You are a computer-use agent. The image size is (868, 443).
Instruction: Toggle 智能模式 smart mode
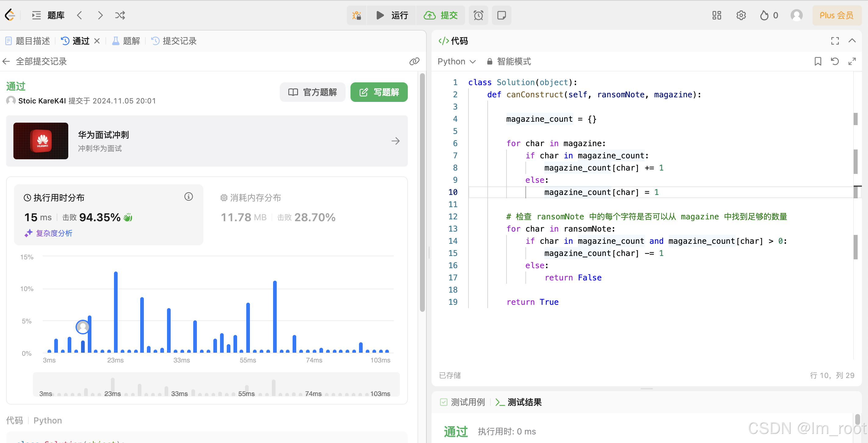pos(509,61)
